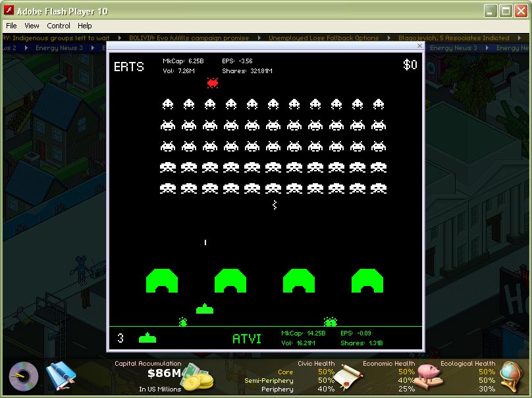Click the red UFO invader
The image size is (532, 398).
pos(213,82)
